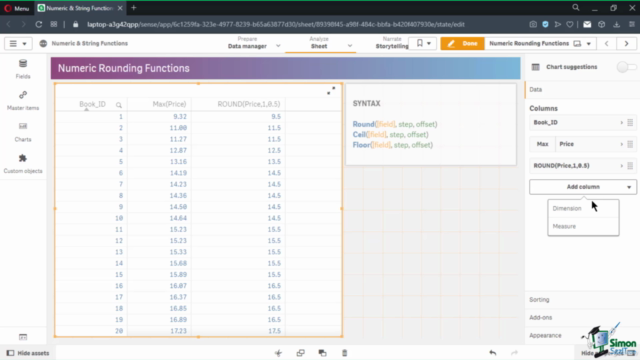Delete the selected table object

(344, 353)
